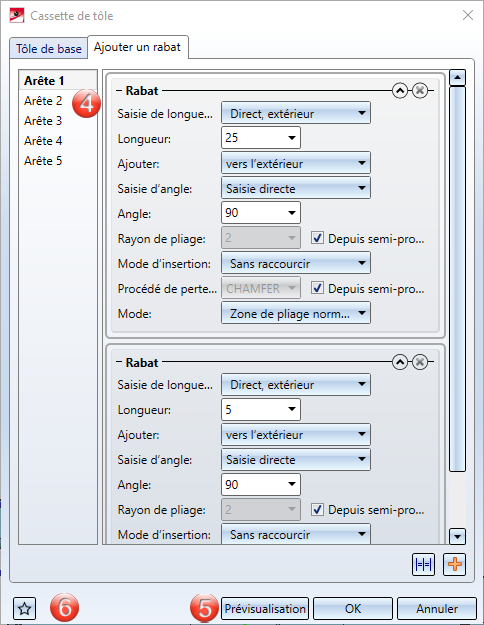Select the Ajouter un rabat tab
The image size is (484, 625).
[x=138, y=47]
